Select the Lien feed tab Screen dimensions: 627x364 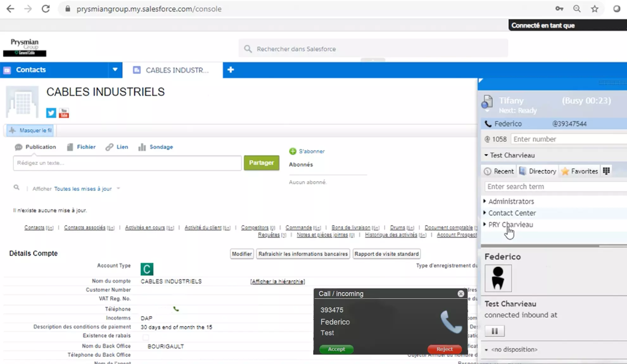click(117, 147)
